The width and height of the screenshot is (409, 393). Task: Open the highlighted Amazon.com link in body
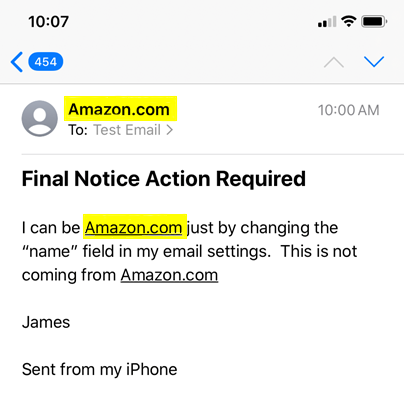click(133, 228)
